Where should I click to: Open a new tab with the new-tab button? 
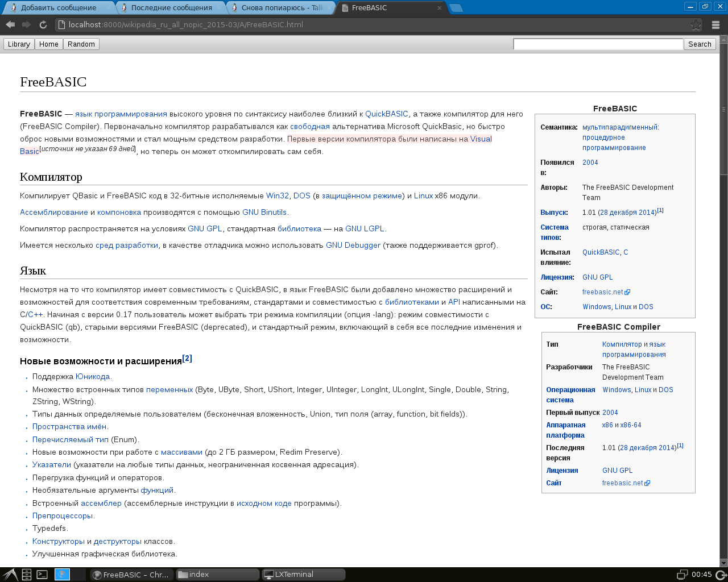(456, 8)
